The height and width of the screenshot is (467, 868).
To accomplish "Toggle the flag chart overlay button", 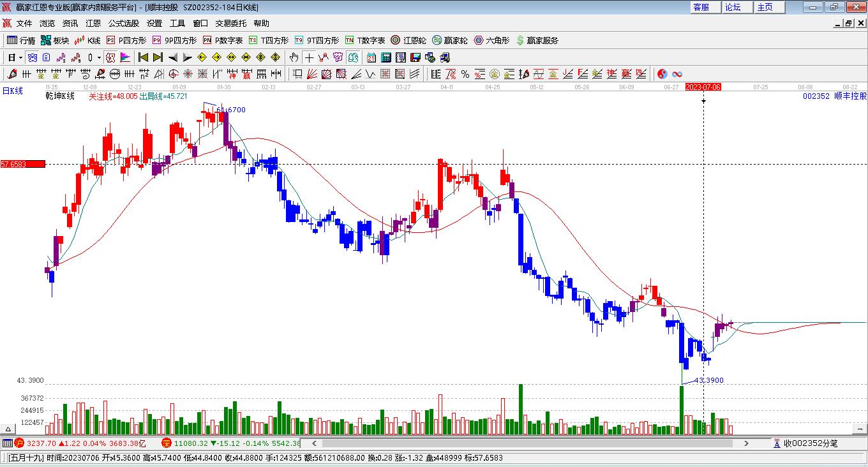I will click(126, 57).
